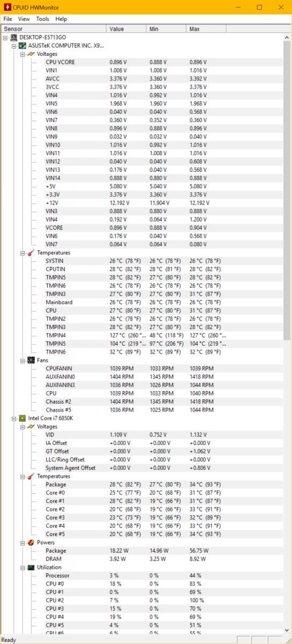This screenshot has width=292, height=644.
Task: Collapse the Powers group
Action: pos(23,543)
